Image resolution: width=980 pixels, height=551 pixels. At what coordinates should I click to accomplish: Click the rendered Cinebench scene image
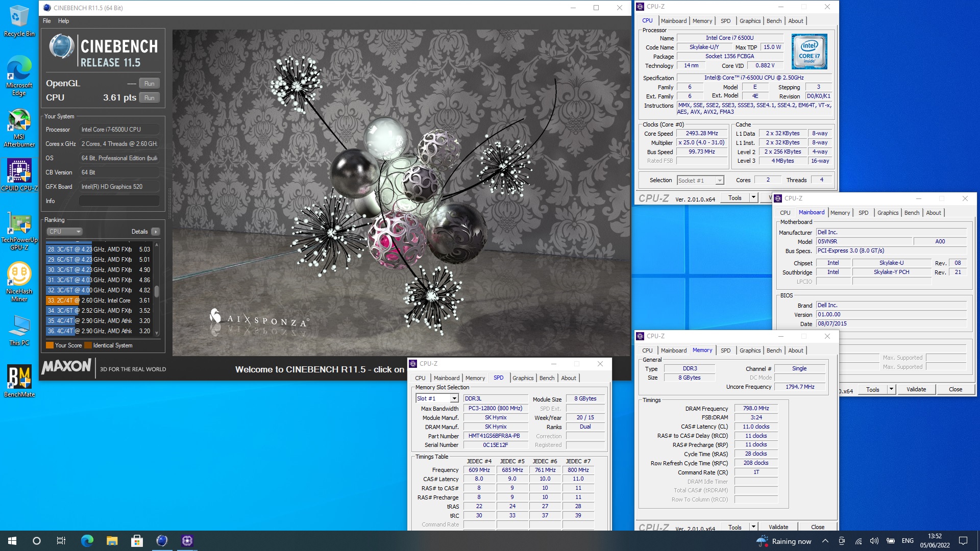[401, 192]
